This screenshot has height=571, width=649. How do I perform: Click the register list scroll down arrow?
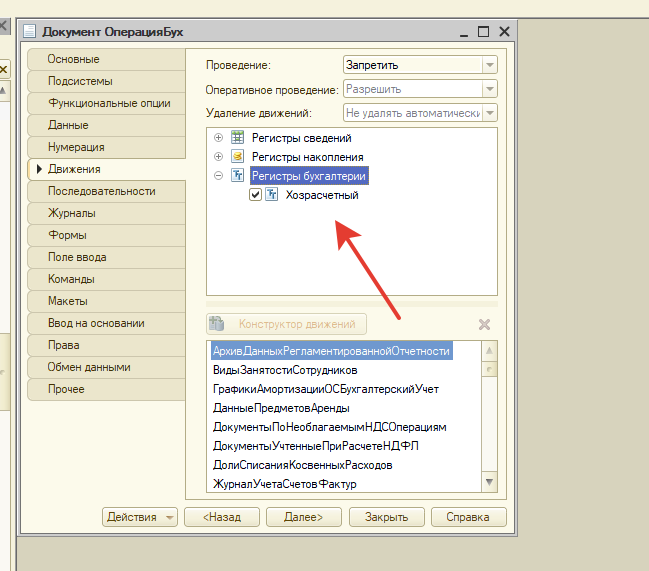click(x=489, y=482)
